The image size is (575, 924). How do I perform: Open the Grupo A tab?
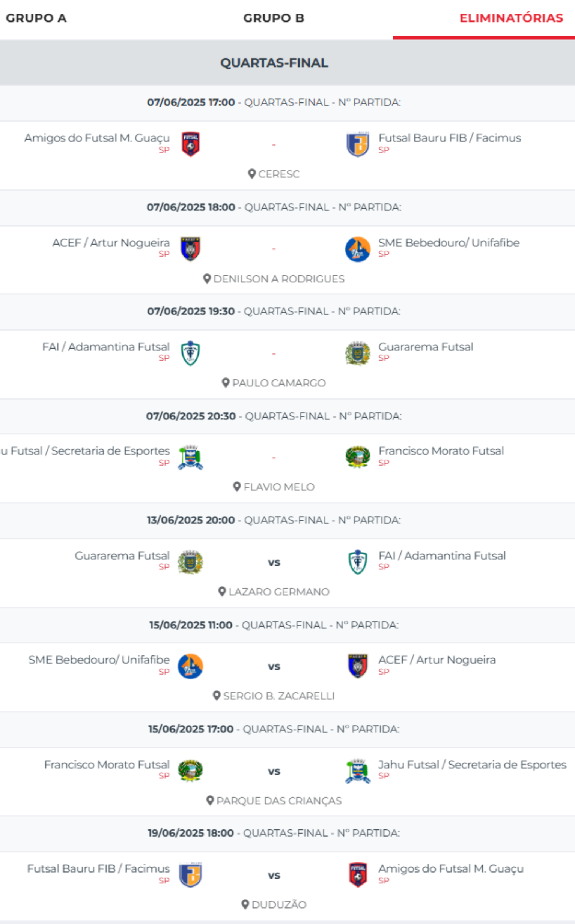point(36,18)
